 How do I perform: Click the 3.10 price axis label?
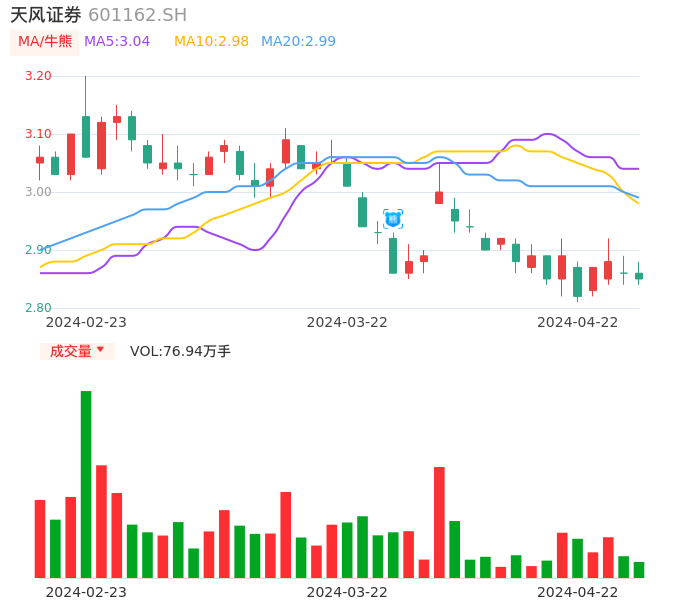pos(38,134)
